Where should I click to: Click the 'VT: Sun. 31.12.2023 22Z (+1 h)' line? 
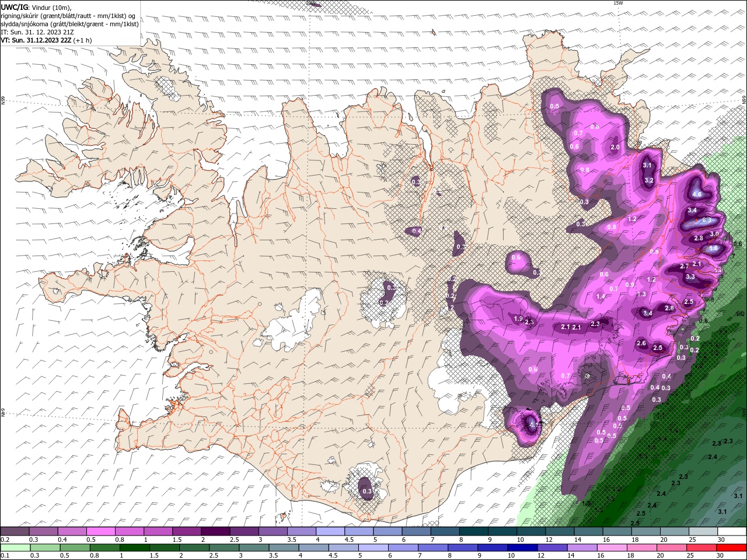tap(46, 40)
